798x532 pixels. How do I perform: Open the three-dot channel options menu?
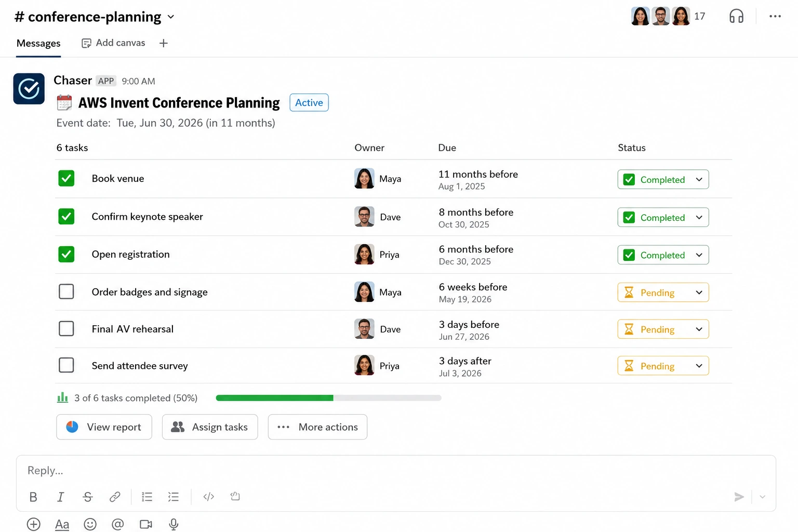(x=775, y=16)
